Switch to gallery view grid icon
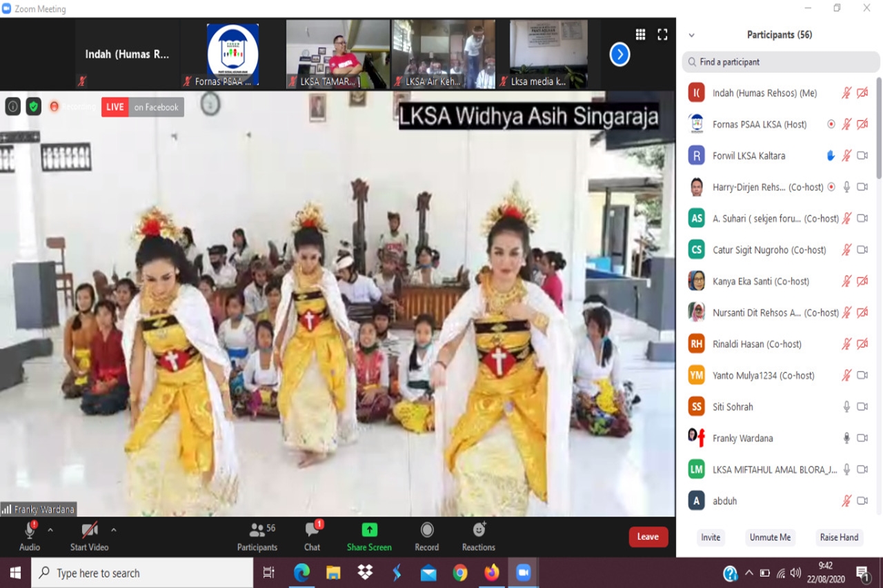This screenshot has width=883, height=588. 640,34
